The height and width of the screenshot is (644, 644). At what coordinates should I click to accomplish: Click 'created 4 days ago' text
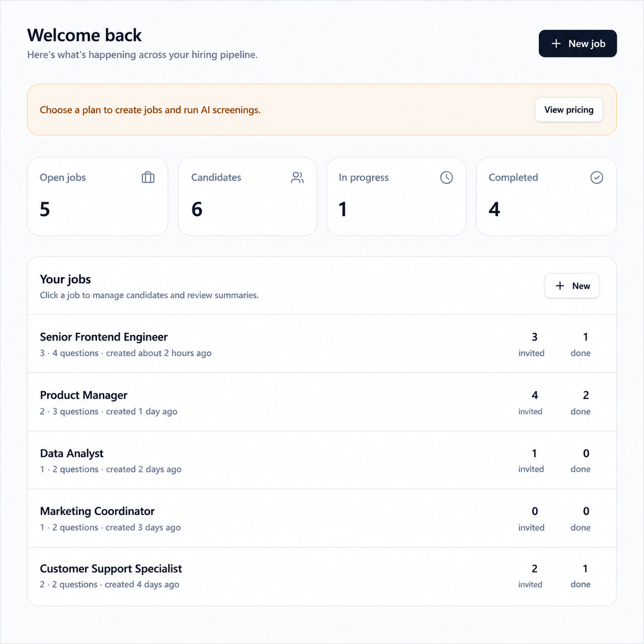142,584
